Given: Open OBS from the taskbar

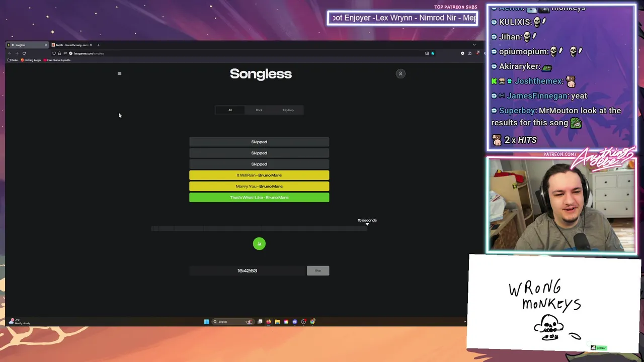Looking at the screenshot, I should pyautogui.click(x=303, y=322).
